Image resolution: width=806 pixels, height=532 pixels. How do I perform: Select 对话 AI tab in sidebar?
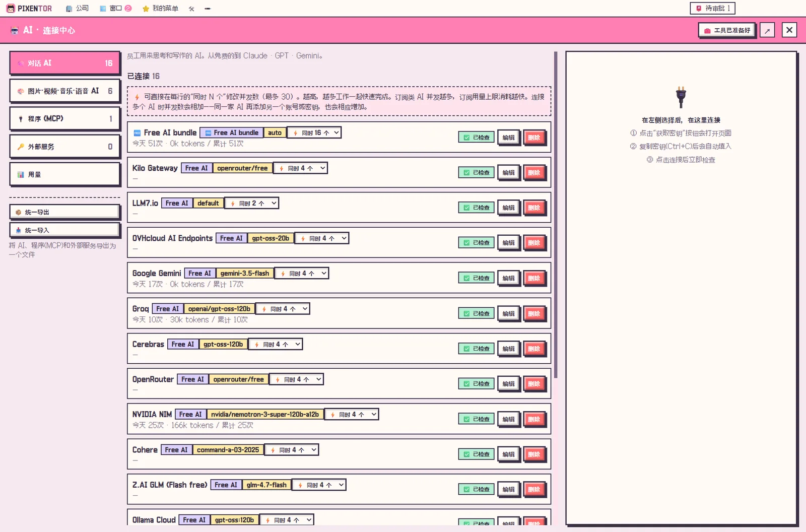(x=64, y=63)
